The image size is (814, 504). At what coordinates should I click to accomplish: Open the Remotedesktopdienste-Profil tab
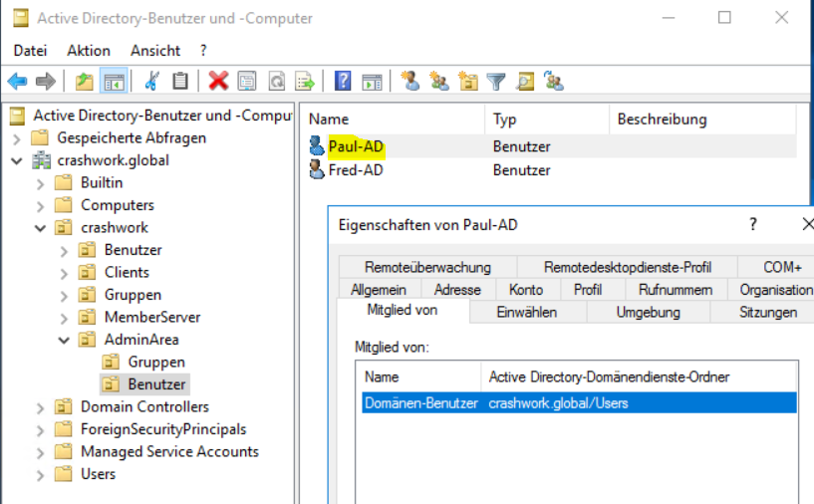(628, 267)
